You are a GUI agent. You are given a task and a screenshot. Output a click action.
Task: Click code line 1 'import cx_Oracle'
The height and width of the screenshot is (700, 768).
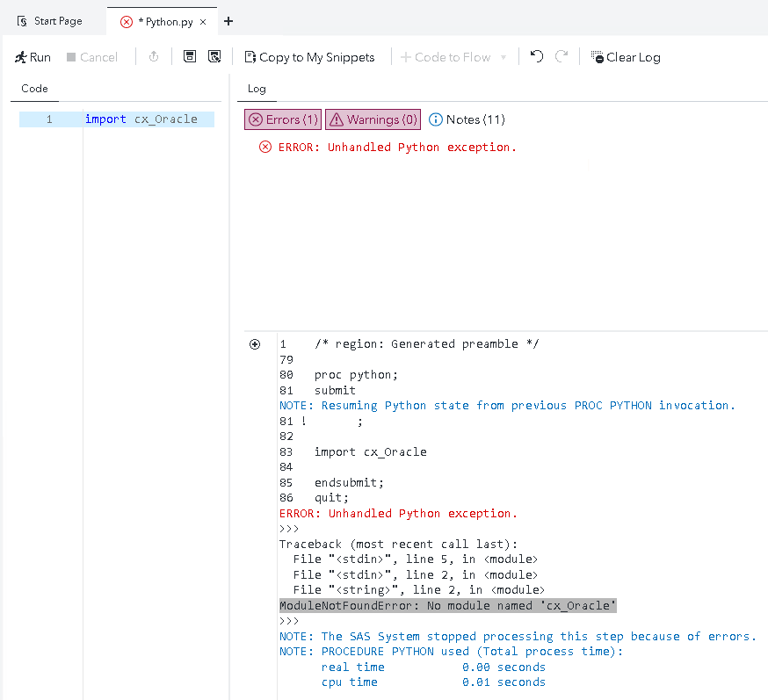[x=141, y=119]
